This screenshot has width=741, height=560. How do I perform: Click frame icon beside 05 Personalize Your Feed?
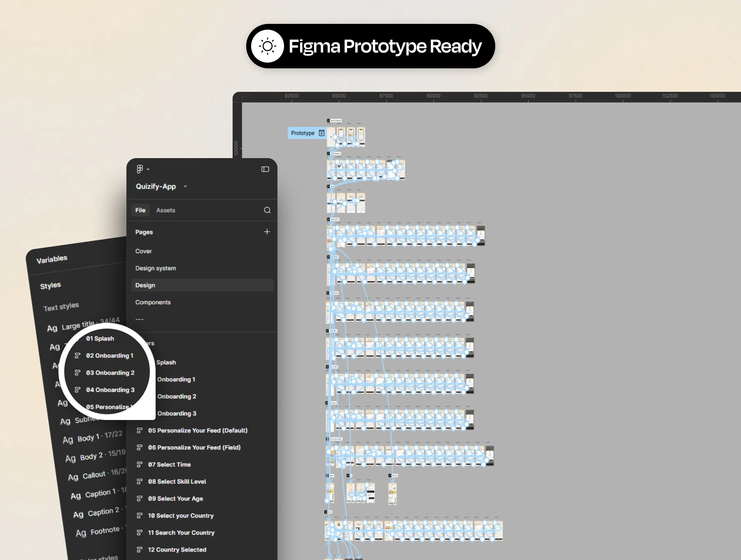[140, 430]
